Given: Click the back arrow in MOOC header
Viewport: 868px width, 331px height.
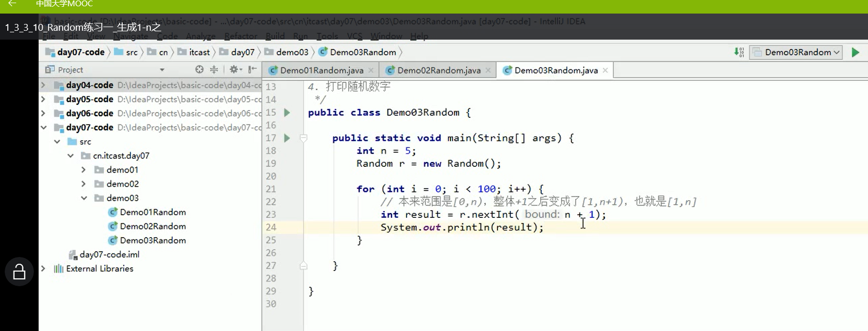Looking at the screenshot, I should (x=12, y=4).
